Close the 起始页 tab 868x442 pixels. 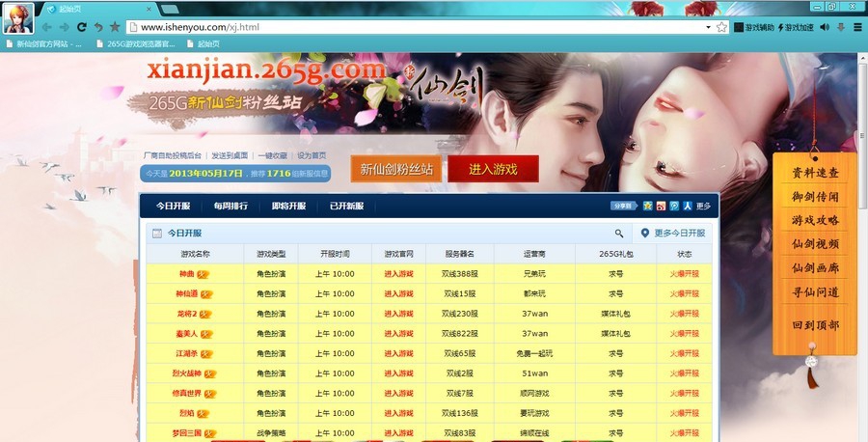[x=149, y=9]
